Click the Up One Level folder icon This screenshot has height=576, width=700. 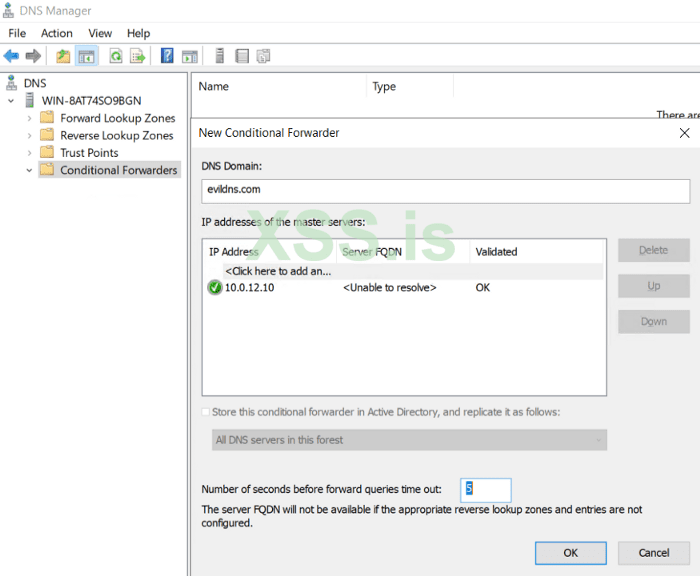click(63, 56)
